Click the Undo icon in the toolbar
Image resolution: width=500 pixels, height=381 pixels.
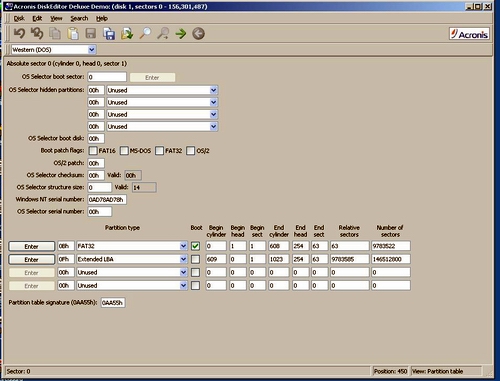point(19,33)
